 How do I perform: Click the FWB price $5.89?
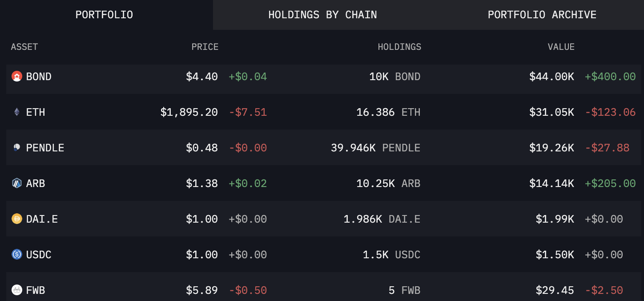click(x=202, y=290)
